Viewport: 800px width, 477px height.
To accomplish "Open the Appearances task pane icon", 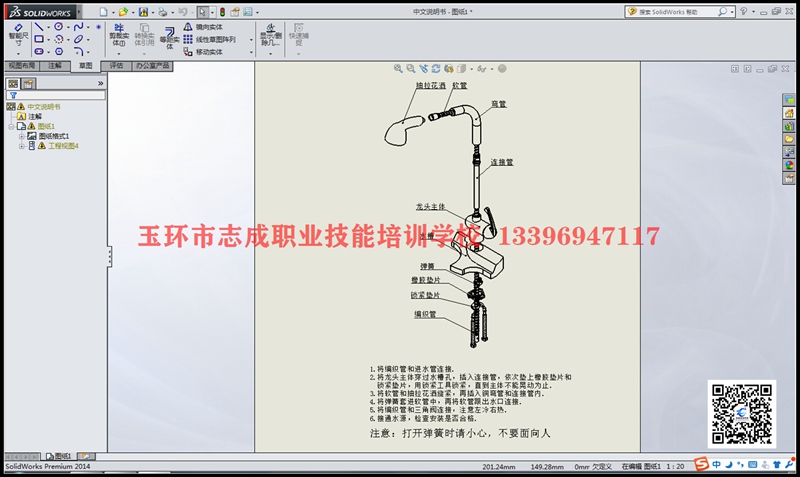I will 789,165.
